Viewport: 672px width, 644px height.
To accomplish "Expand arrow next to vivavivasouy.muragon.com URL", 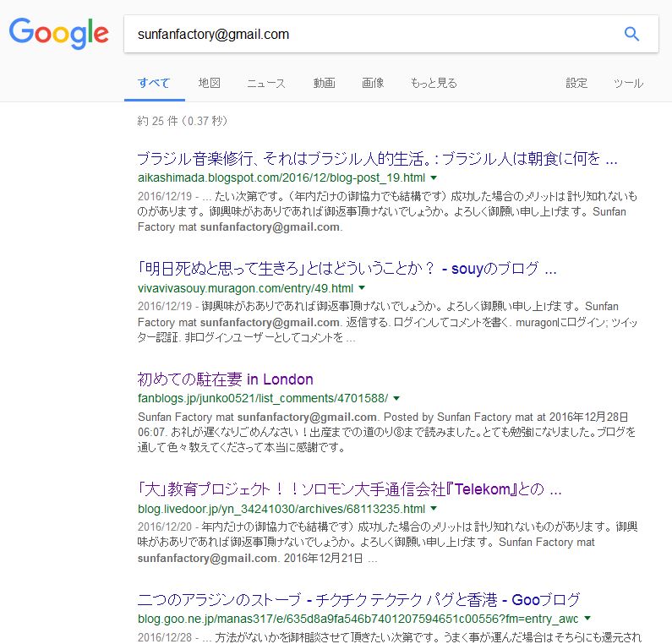I will coord(362,288).
